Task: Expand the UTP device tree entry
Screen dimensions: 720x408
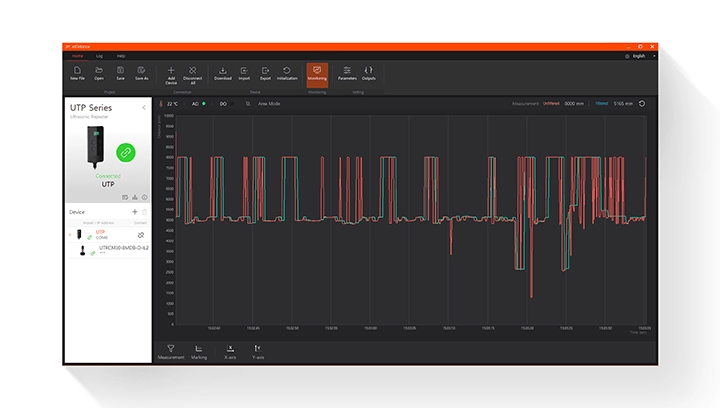Action: coord(70,234)
